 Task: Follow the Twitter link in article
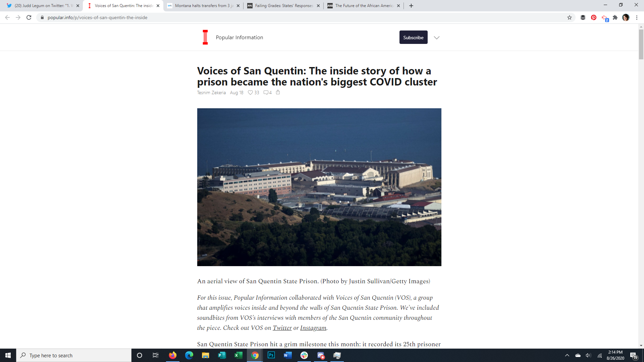282,328
